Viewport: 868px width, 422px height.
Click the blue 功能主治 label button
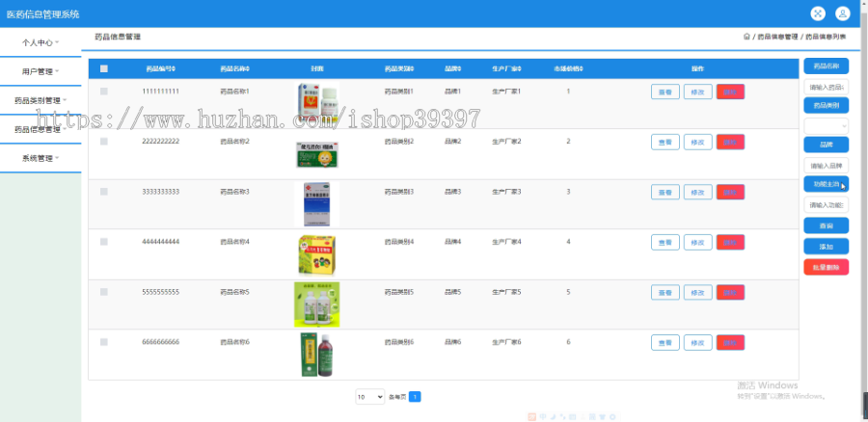pos(826,184)
